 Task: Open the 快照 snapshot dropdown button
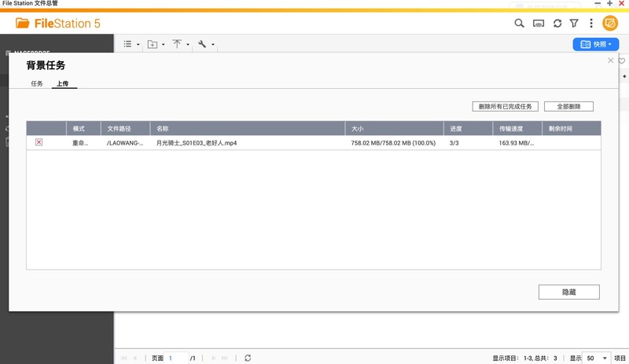596,44
